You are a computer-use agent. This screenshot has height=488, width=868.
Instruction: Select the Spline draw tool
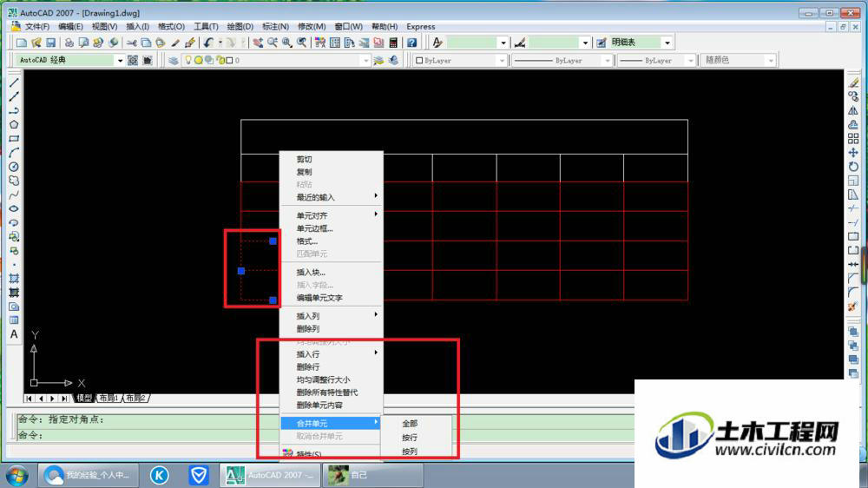[x=14, y=195]
